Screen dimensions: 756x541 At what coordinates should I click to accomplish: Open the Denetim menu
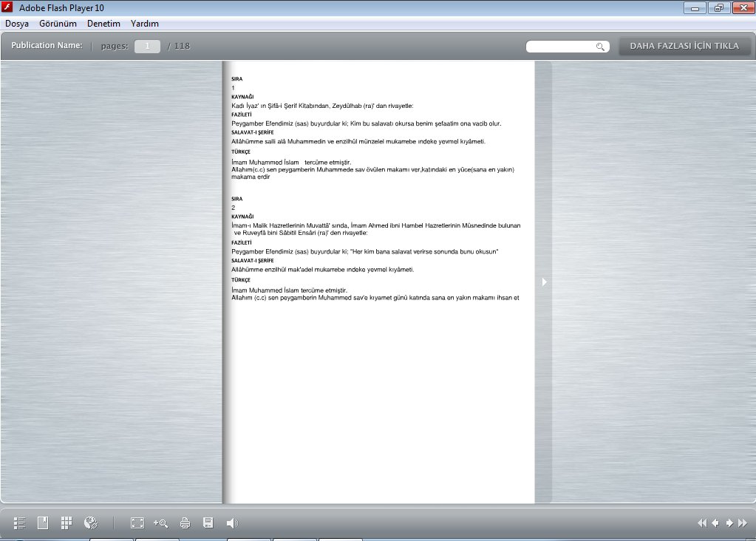point(103,24)
